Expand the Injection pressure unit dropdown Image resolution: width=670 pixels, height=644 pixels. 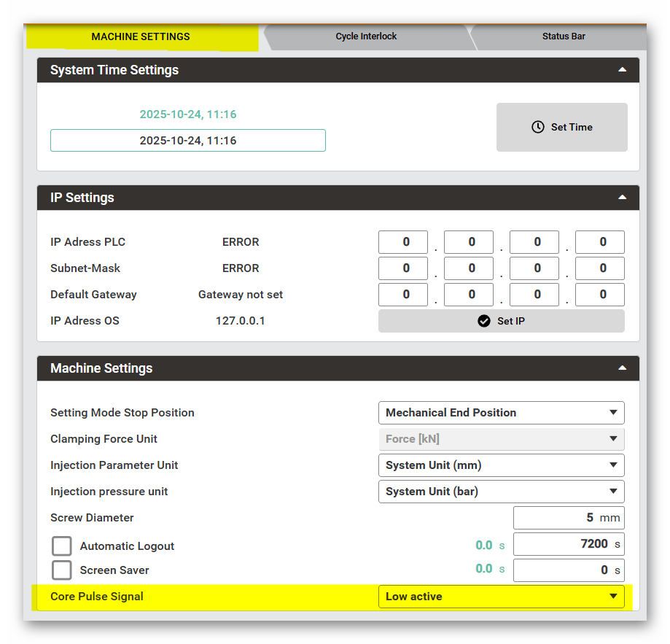click(x=501, y=492)
